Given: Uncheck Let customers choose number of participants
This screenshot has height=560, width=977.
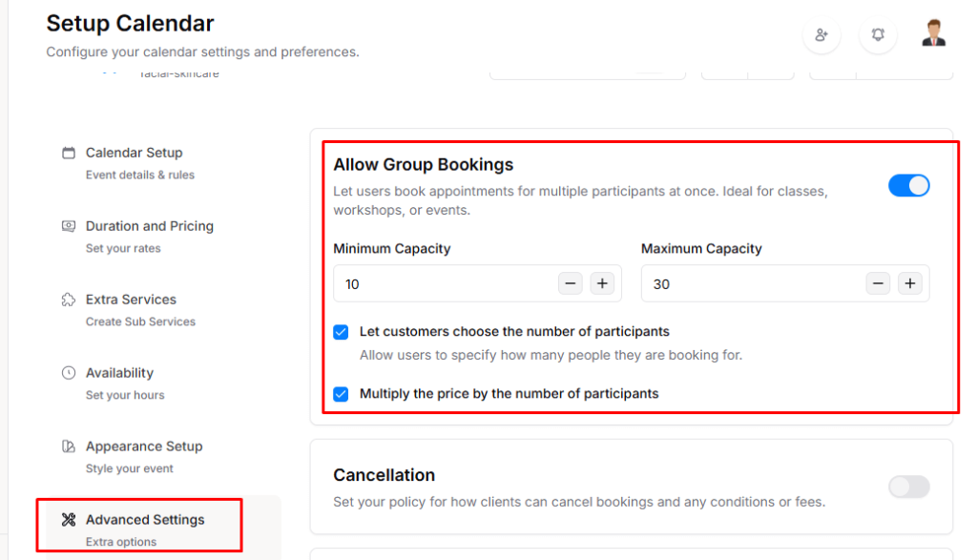Looking at the screenshot, I should click(342, 332).
